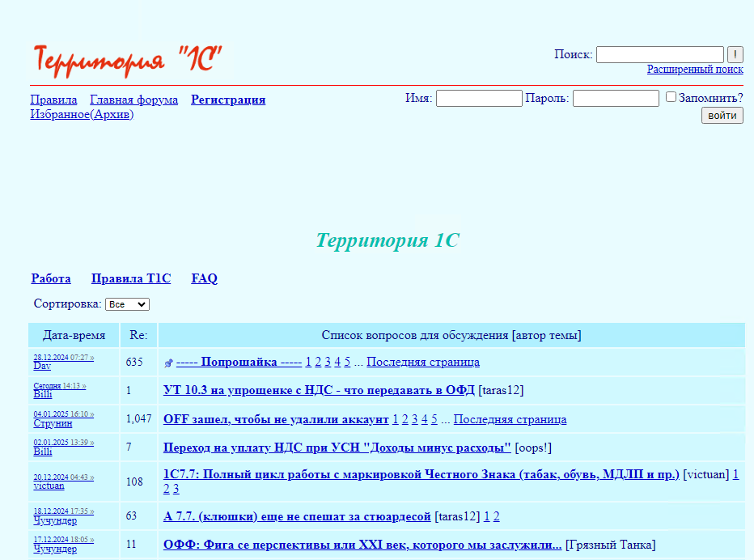Click the "Сегодня 14:13 »" last-post link
This screenshot has width=754, height=560.
point(60,386)
